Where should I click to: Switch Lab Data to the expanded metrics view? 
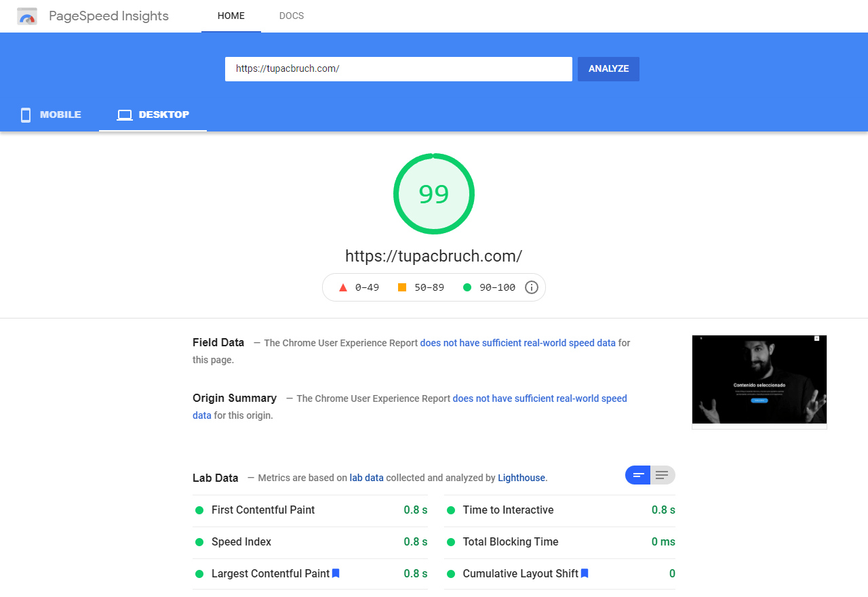click(x=663, y=475)
